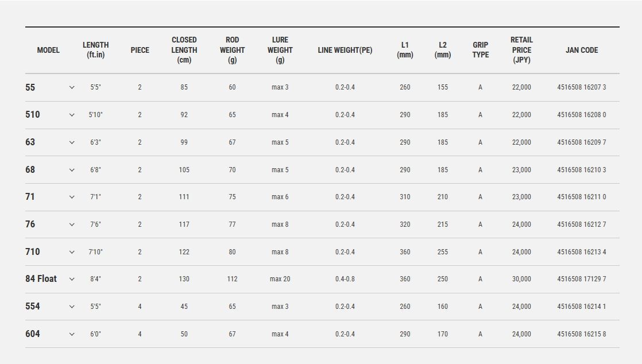Viewport: 642px width, 364px height.
Task: Click the LINE WEIGHT(PE) column header
Action: click(345, 50)
